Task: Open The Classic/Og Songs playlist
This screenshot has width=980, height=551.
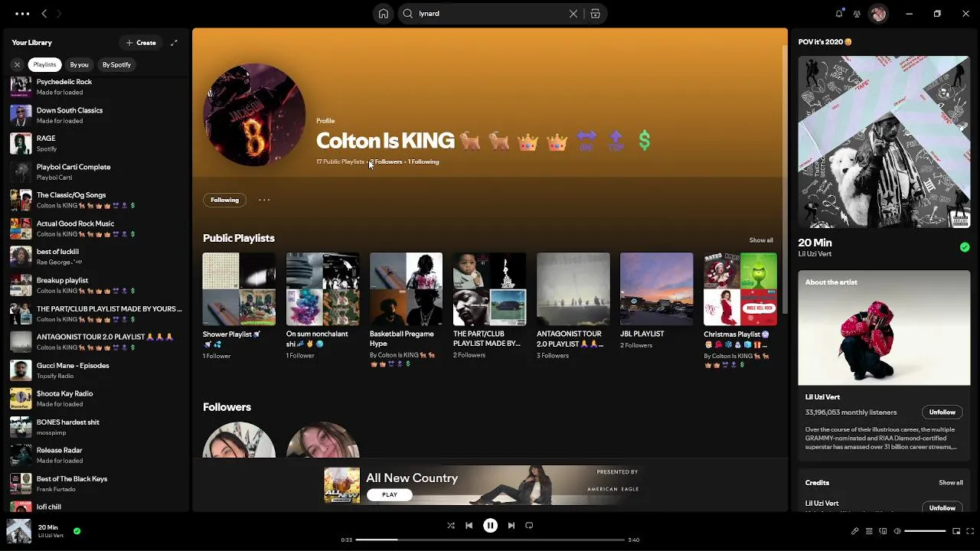Action: tap(96, 200)
